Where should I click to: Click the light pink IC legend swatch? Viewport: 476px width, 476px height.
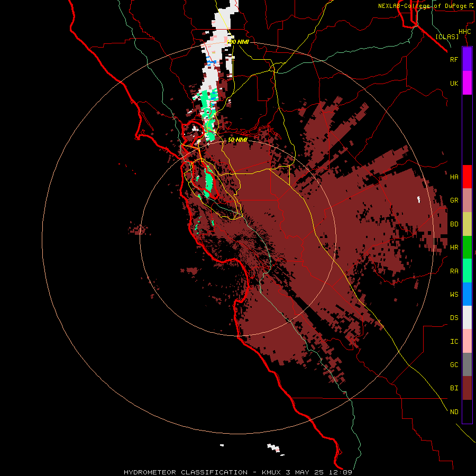[467, 341]
